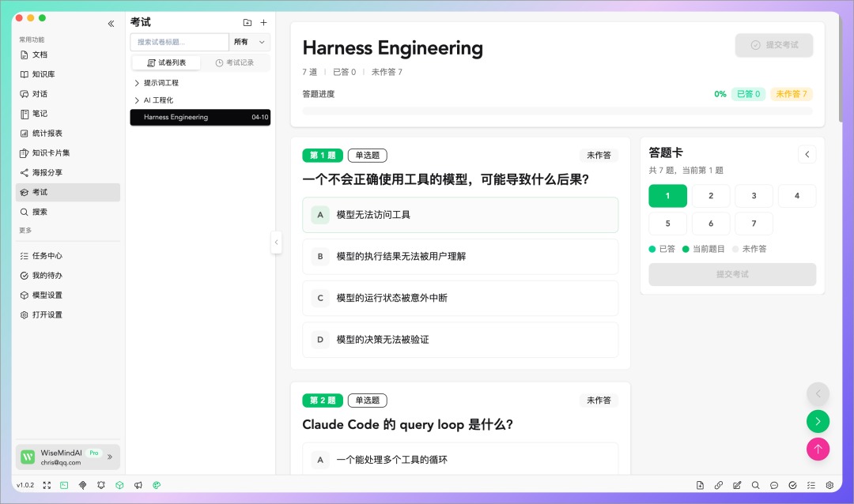Click the top 提交考试 button in header
The width and height of the screenshot is (854, 504).
click(x=774, y=45)
